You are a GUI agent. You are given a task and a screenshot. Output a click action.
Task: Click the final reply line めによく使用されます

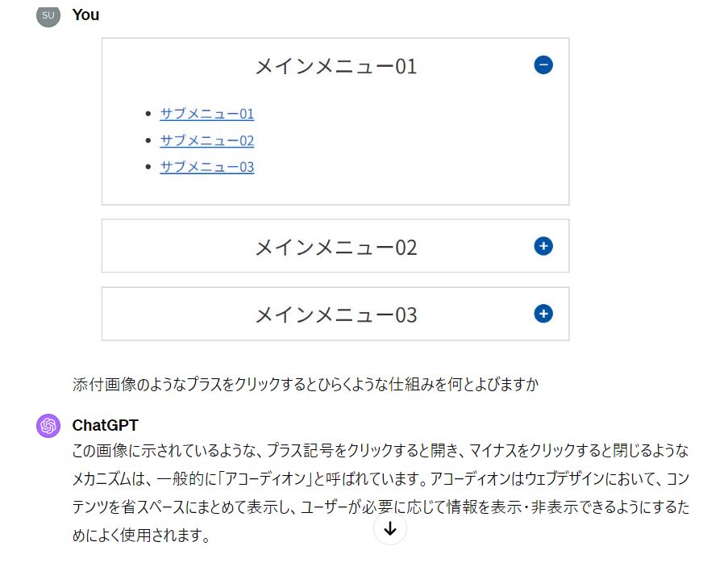141,535
